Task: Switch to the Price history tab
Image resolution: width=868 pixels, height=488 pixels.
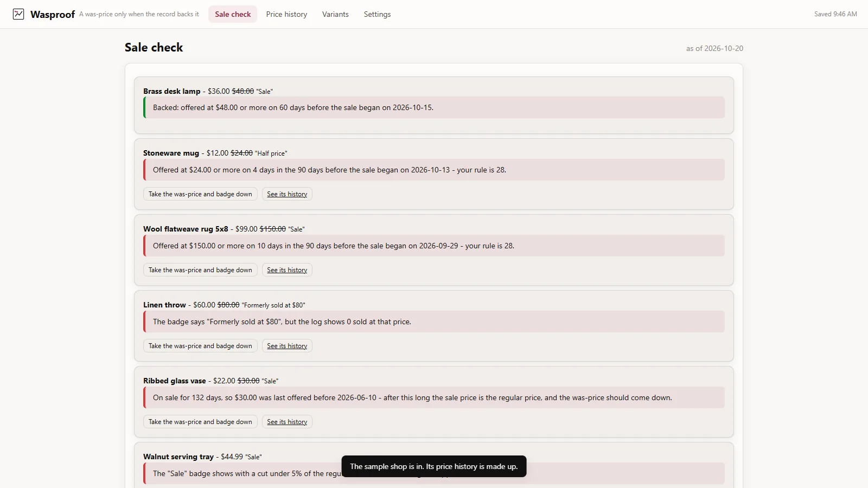Action: 286,14
